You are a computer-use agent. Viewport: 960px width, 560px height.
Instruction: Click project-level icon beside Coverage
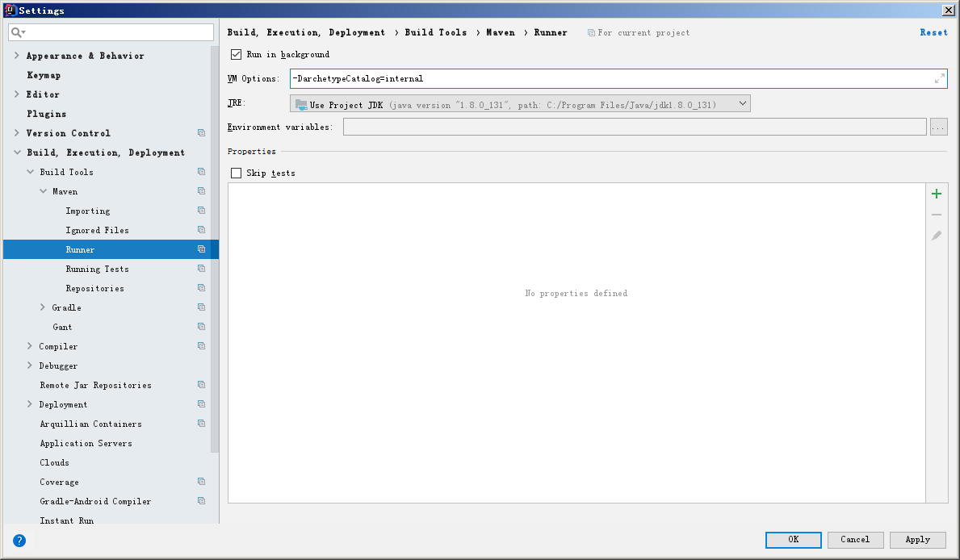pyautogui.click(x=201, y=482)
